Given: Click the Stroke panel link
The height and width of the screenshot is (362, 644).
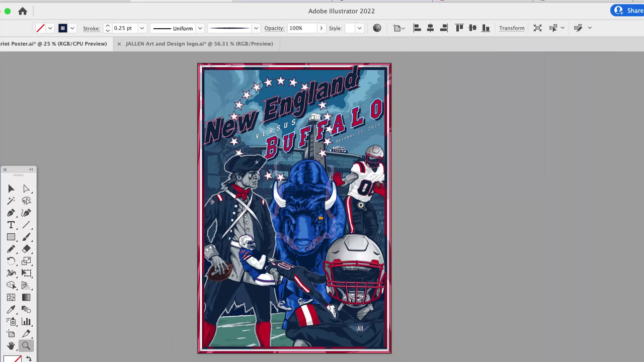Looking at the screenshot, I should point(91,28).
